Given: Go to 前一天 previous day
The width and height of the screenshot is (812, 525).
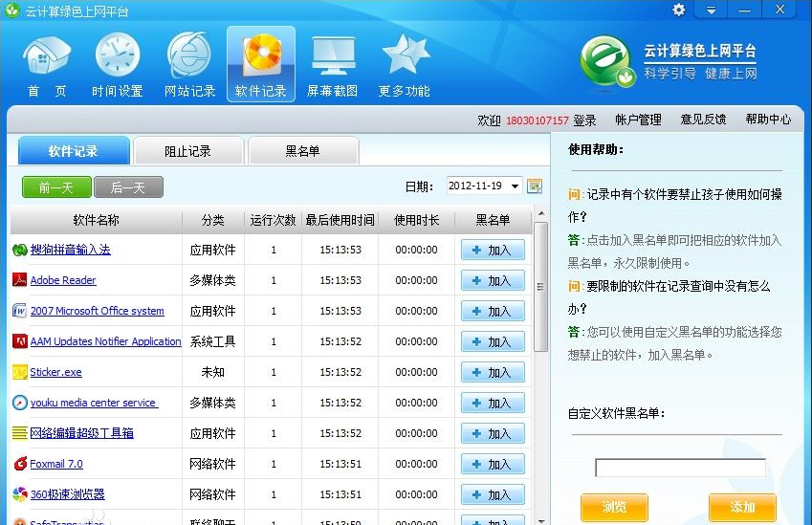Looking at the screenshot, I should click(x=56, y=186).
